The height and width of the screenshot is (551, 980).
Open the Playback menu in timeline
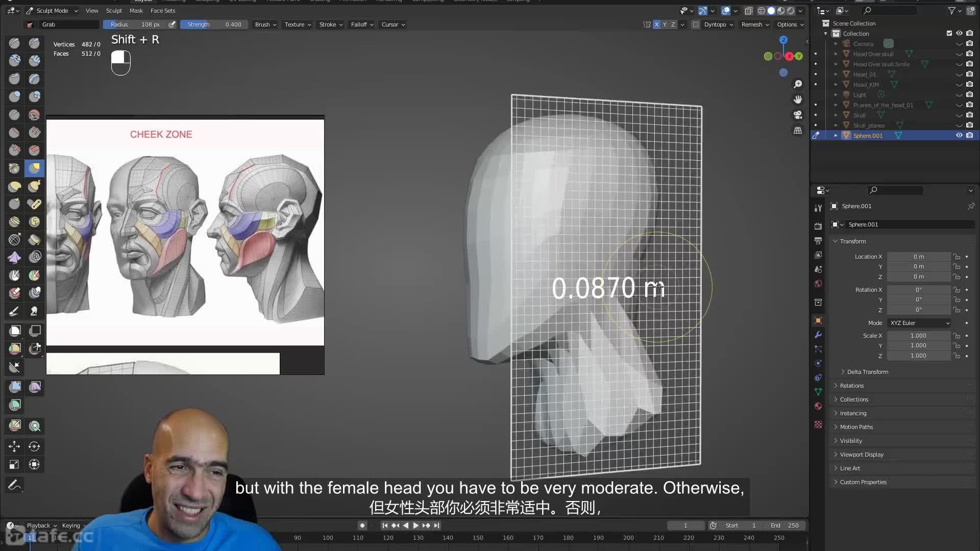pyautogui.click(x=41, y=525)
